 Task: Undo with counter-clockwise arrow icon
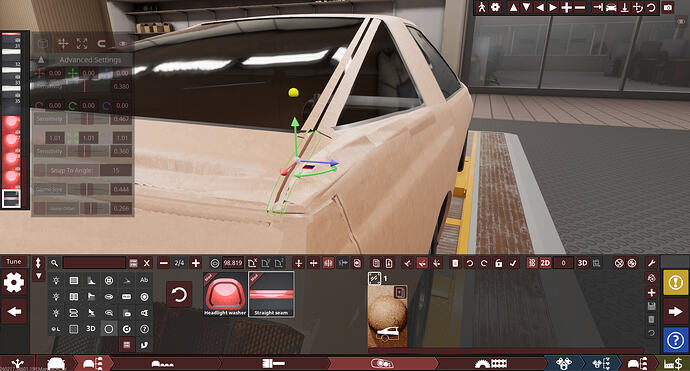(x=470, y=263)
